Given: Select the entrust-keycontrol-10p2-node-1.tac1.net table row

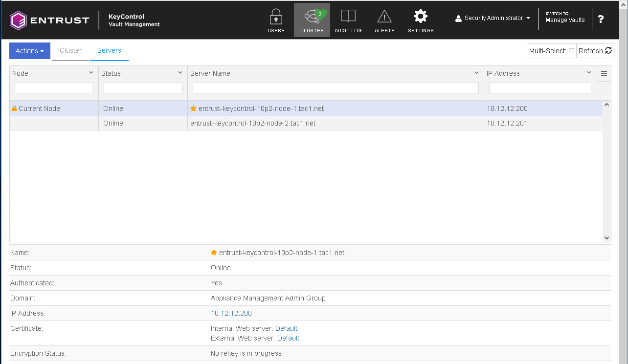Looking at the screenshot, I should [306, 108].
